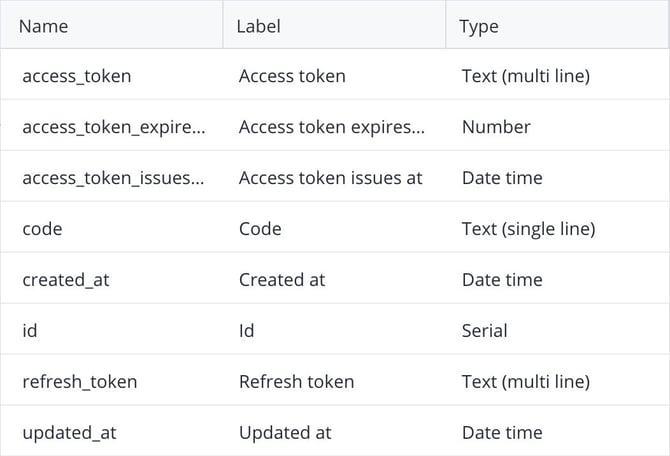
Task: Select the access_token field row
Action: click(335, 74)
